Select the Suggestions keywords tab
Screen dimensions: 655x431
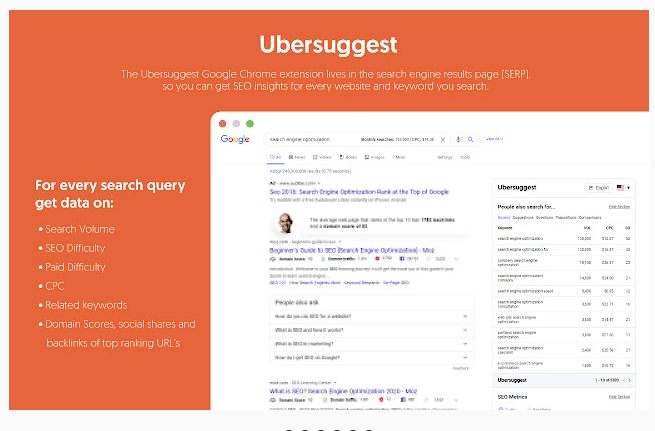point(523,218)
